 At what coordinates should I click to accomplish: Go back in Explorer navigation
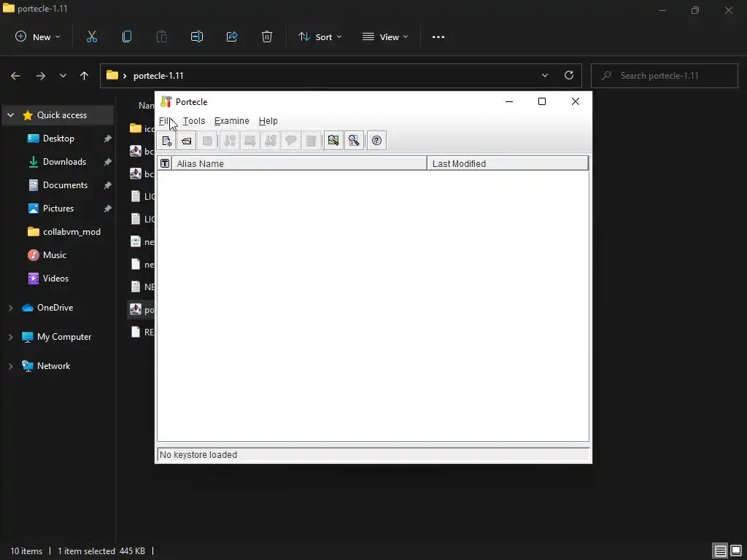click(15, 76)
